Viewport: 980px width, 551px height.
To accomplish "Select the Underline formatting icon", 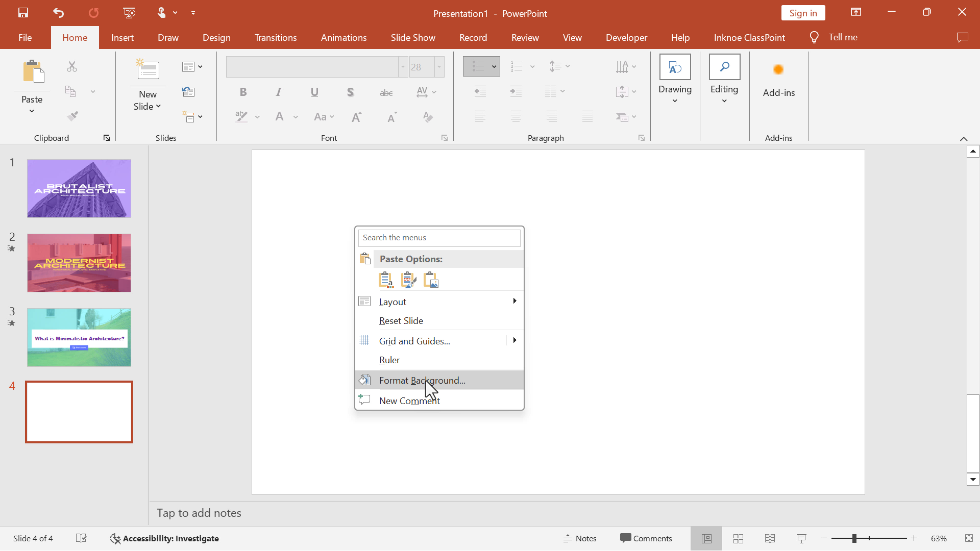I will pos(314,92).
